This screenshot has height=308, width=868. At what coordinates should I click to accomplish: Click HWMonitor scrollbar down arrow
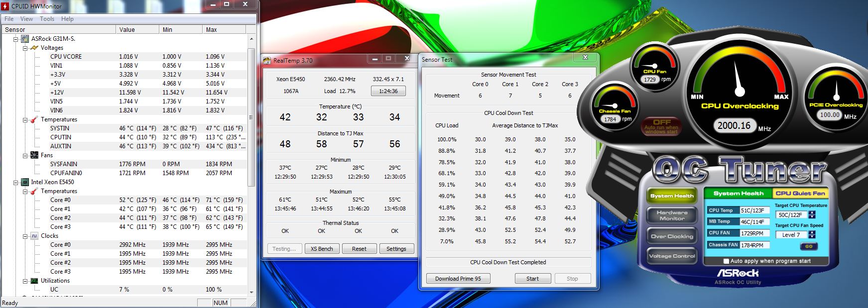[x=251, y=292]
